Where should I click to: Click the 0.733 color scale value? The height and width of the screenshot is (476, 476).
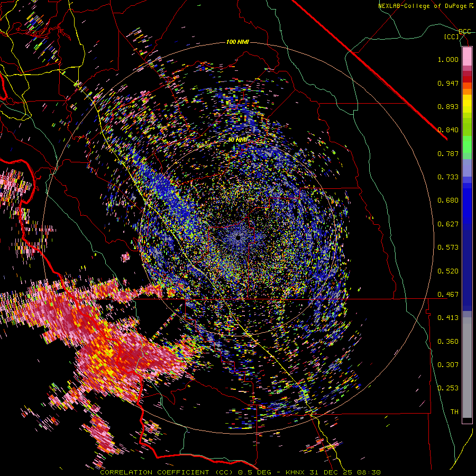(448, 177)
